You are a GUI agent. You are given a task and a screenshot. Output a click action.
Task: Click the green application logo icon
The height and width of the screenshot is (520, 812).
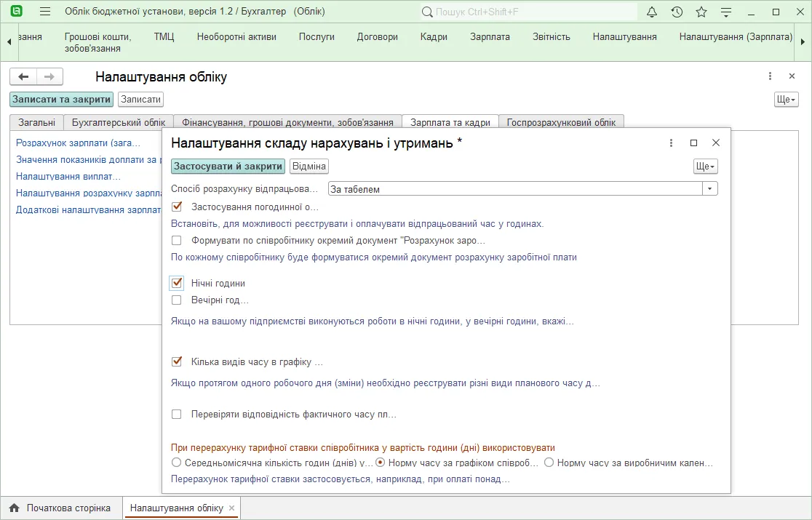(17, 12)
